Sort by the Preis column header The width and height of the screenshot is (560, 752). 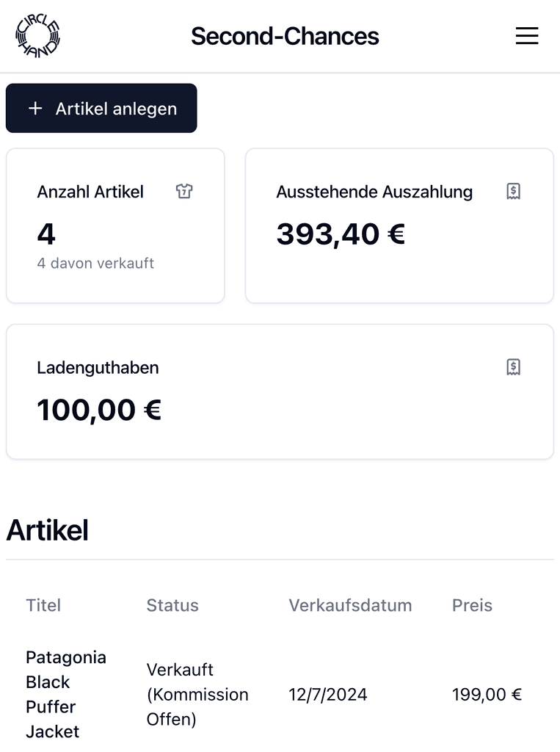coord(472,605)
